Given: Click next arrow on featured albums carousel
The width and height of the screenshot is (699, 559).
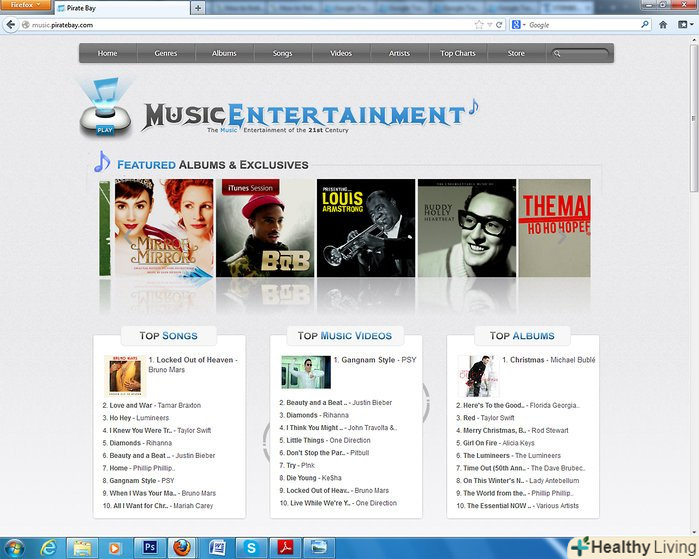Looking at the screenshot, I should tap(563, 238).
